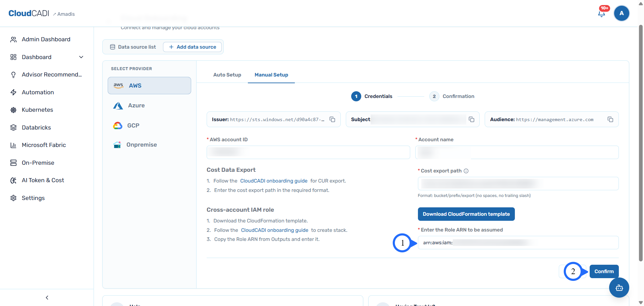Click the Advisor lightbulb icon
The width and height of the screenshot is (644, 306).
click(x=13, y=74)
